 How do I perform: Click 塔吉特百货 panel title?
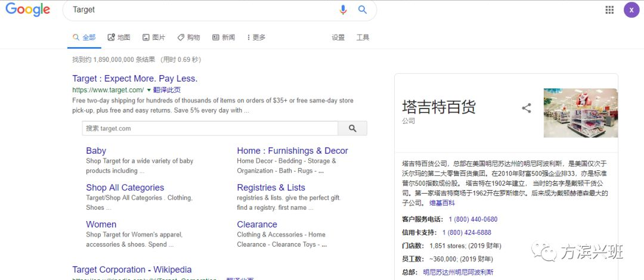439,107
